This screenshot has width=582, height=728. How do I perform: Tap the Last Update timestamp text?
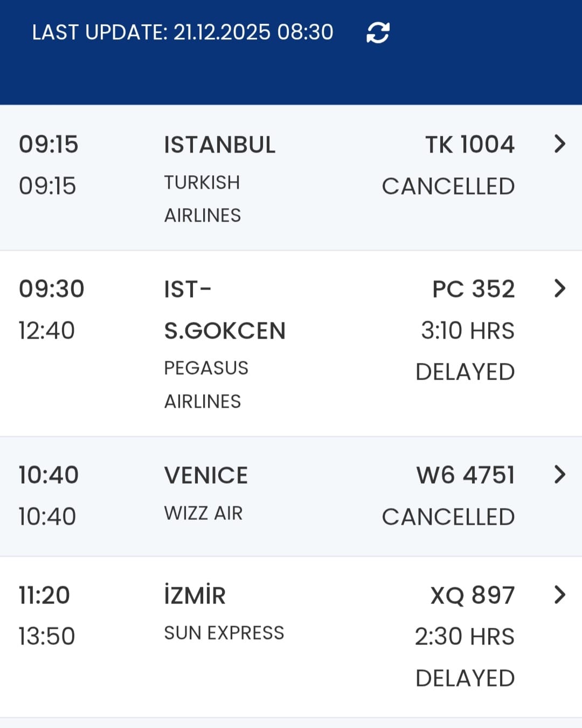pos(183,32)
